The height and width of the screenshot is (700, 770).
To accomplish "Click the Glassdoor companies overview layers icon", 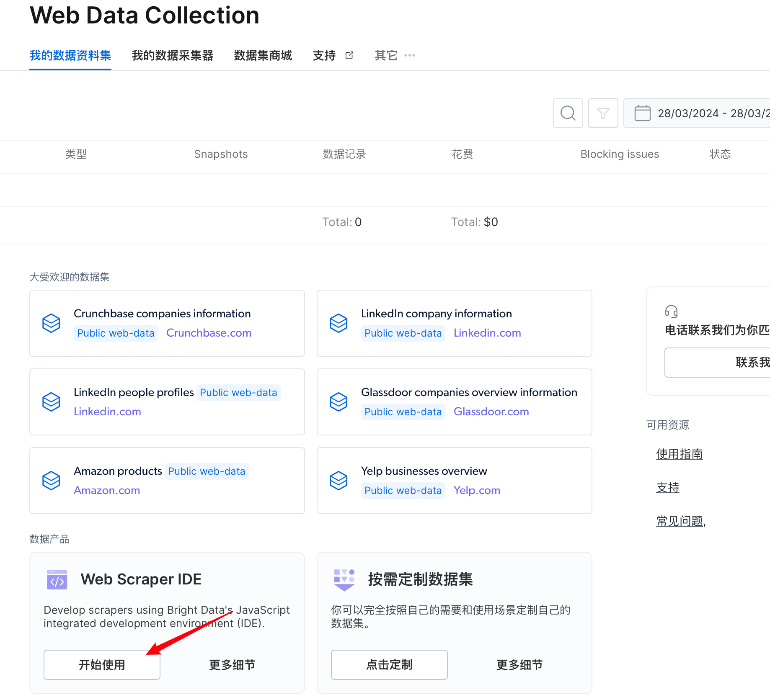I will (x=338, y=402).
